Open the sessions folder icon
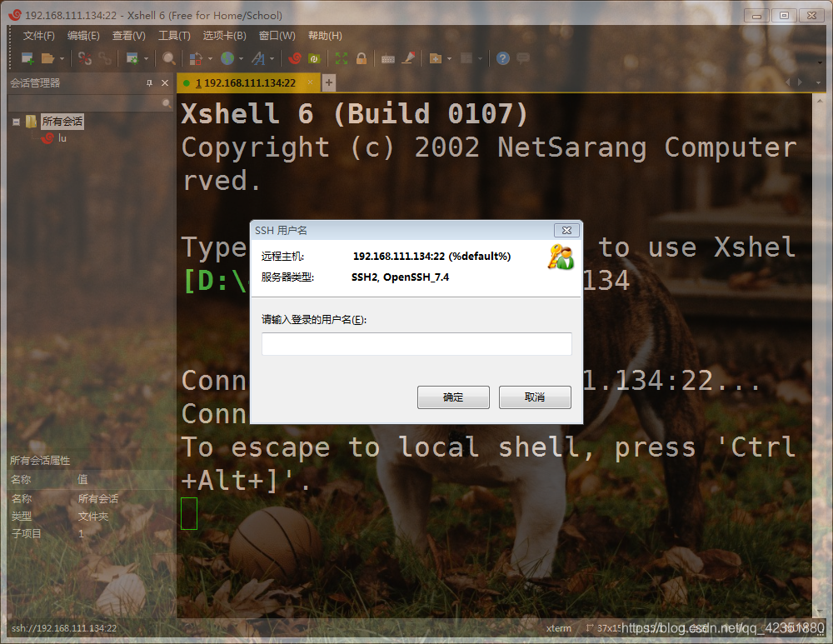Screen dimensions: 833x644 click(47, 58)
